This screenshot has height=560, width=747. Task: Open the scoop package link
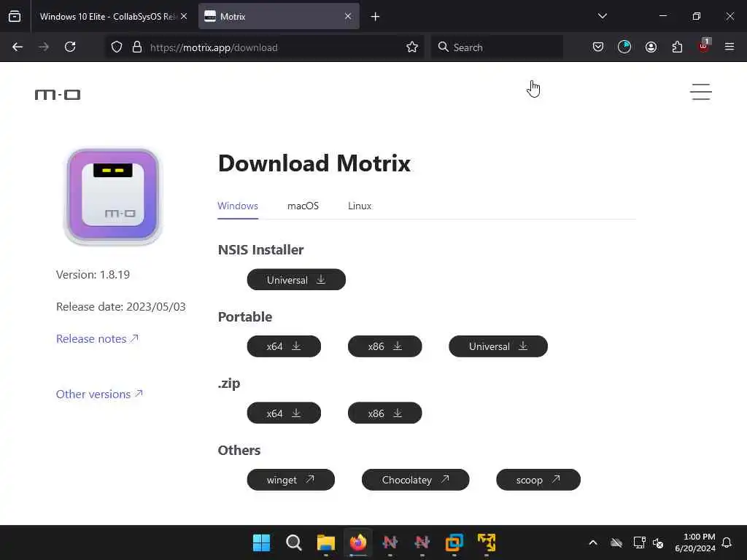[x=538, y=480]
